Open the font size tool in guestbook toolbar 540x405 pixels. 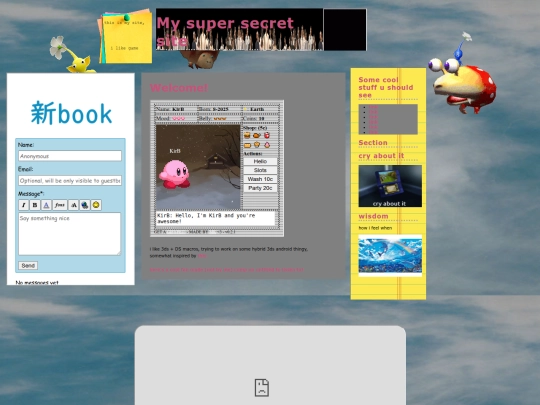pyautogui.click(x=73, y=205)
